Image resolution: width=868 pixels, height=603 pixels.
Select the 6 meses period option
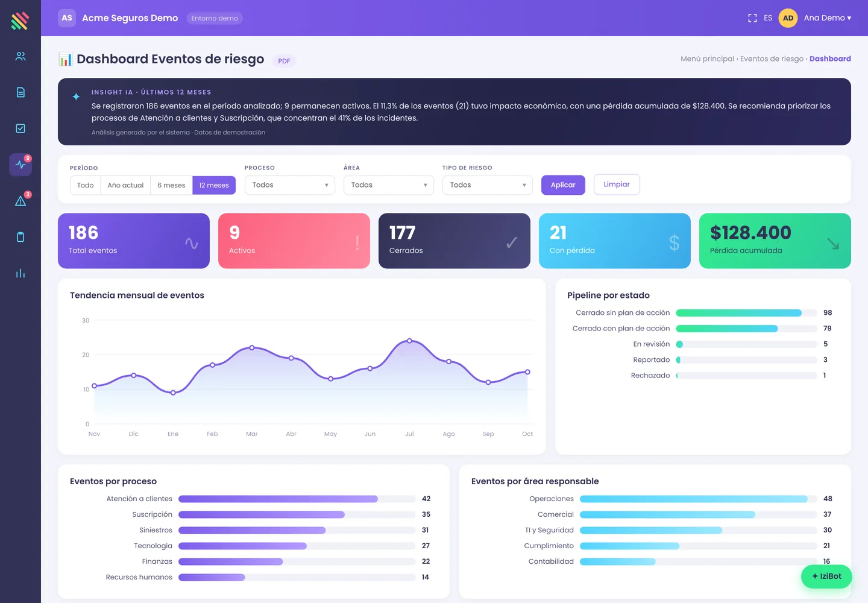(x=171, y=185)
